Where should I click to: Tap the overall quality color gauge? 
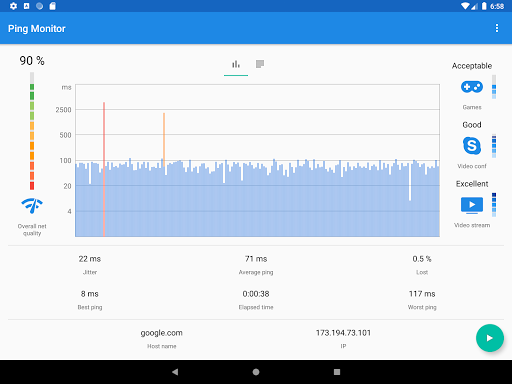pos(32,131)
